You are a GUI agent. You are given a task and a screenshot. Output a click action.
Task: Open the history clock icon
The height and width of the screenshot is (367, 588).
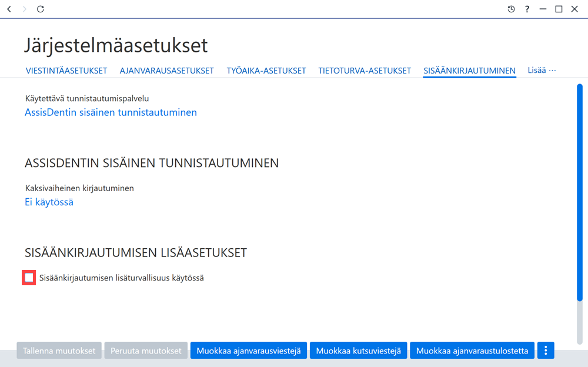pos(511,9)
